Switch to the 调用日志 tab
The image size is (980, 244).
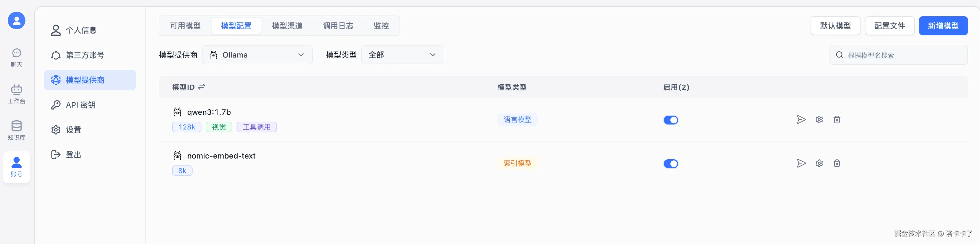tap(338, 26)
